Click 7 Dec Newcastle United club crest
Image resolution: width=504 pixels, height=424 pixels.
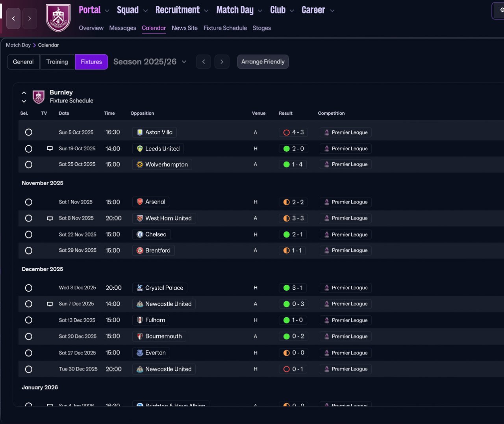point(140,304)
